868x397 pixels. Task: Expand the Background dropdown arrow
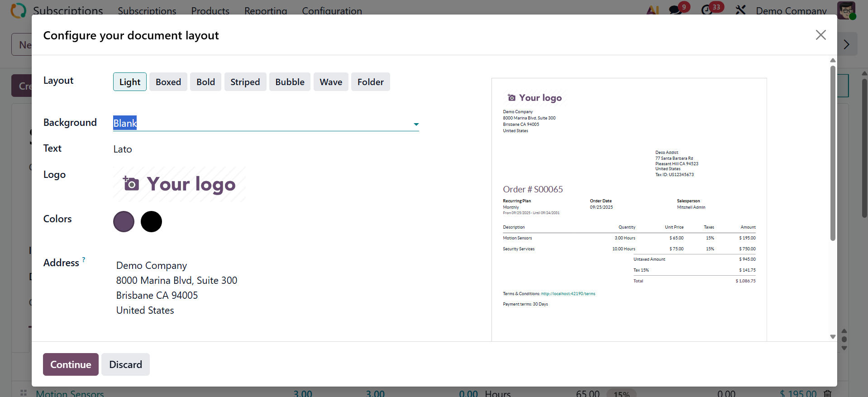pos(416,124)
